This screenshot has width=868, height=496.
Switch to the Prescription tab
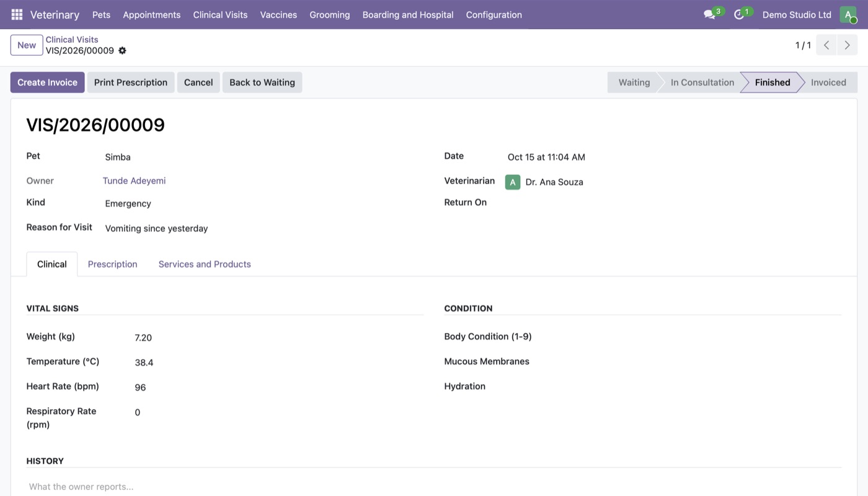click(x=112, y=264)
